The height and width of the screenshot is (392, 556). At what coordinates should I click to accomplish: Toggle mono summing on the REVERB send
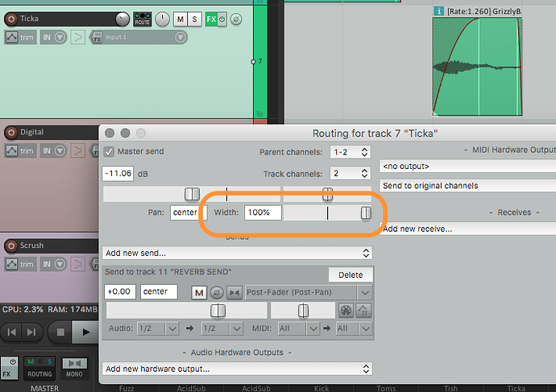click(x=234, y=292)
